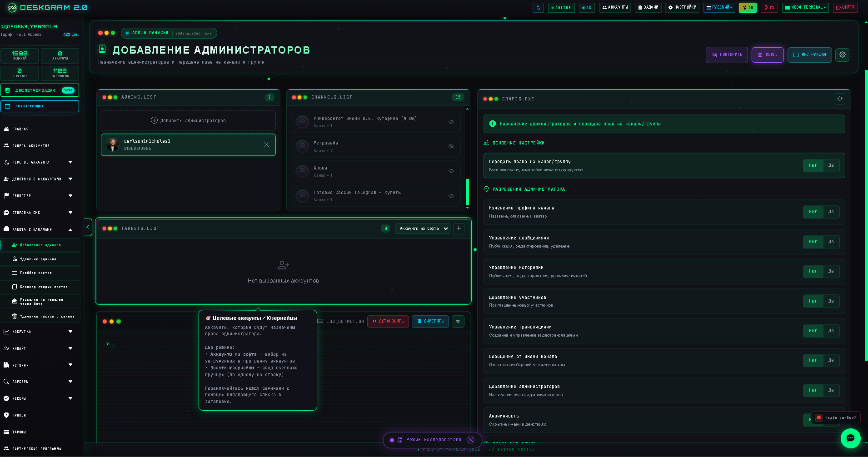Collapse the sidebar with the left chevron
This screenshot has height=457, width=868.
tap(88, 227)
